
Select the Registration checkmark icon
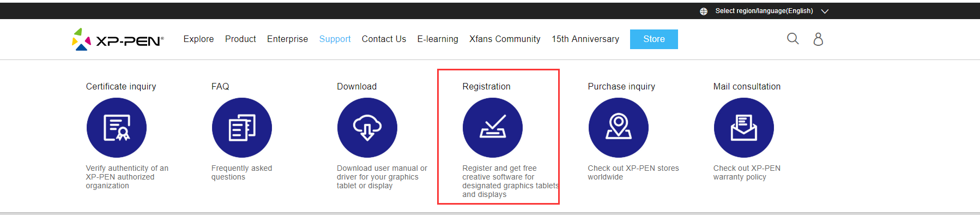[x=493, y=128]
